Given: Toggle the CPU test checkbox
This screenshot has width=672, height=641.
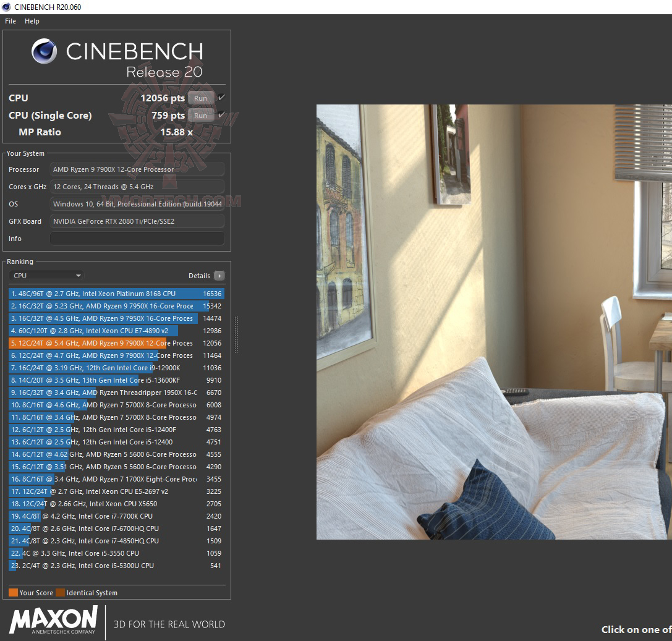Looking at the screenshot, I should 221,98.
